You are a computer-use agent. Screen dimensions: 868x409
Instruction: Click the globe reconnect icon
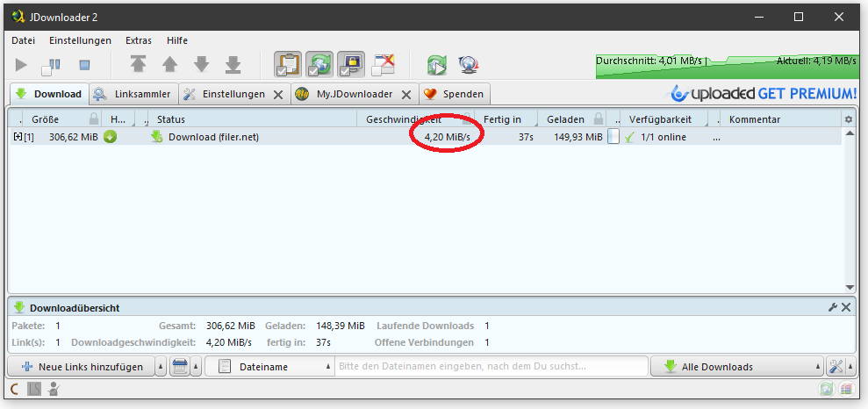coord(469,65)
